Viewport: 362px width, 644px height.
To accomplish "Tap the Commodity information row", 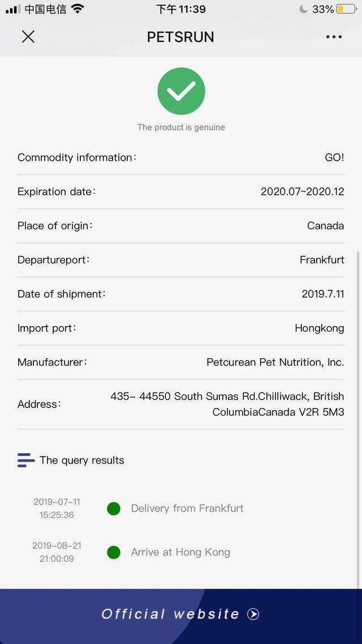I will tap(181, 157).
